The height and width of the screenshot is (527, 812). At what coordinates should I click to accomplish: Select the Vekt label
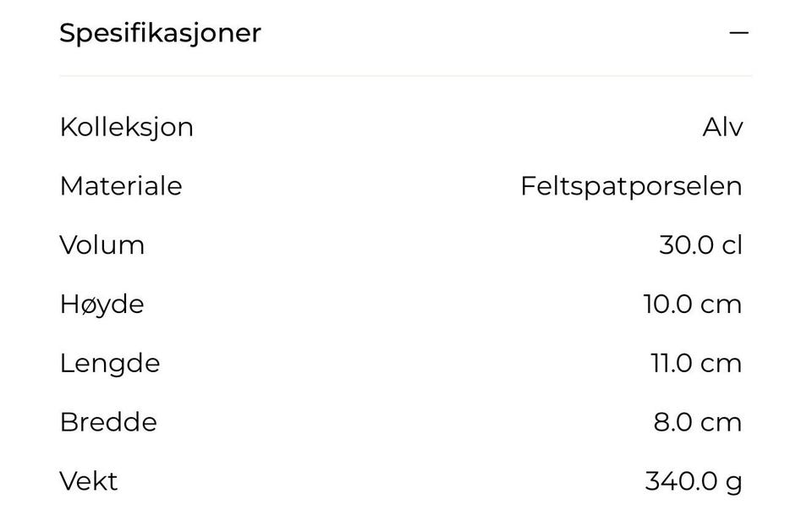click(x=89, y=481)
